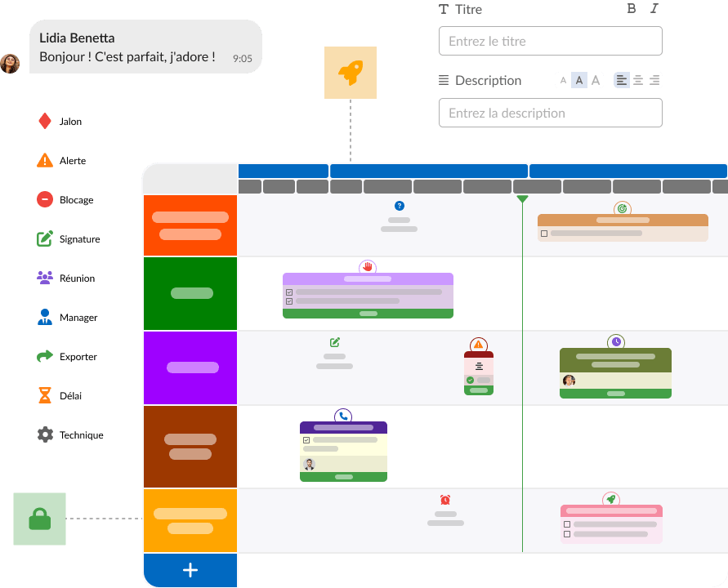Select large font size A
This screenshot has height=588, width=728.
(596, 80)
